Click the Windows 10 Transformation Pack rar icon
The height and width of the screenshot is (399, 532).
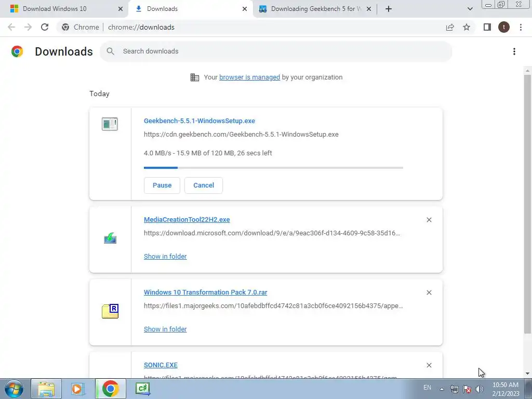tap(110, 311)
